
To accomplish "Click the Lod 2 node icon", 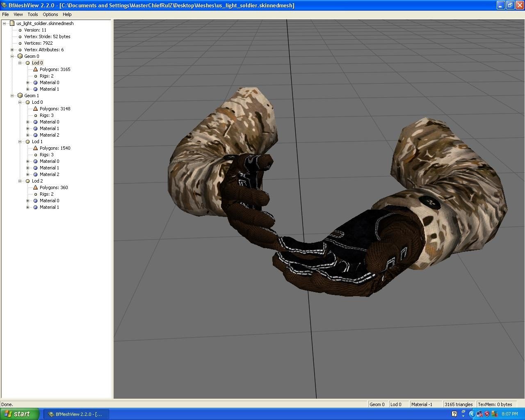I will click(x=27, y=181).
